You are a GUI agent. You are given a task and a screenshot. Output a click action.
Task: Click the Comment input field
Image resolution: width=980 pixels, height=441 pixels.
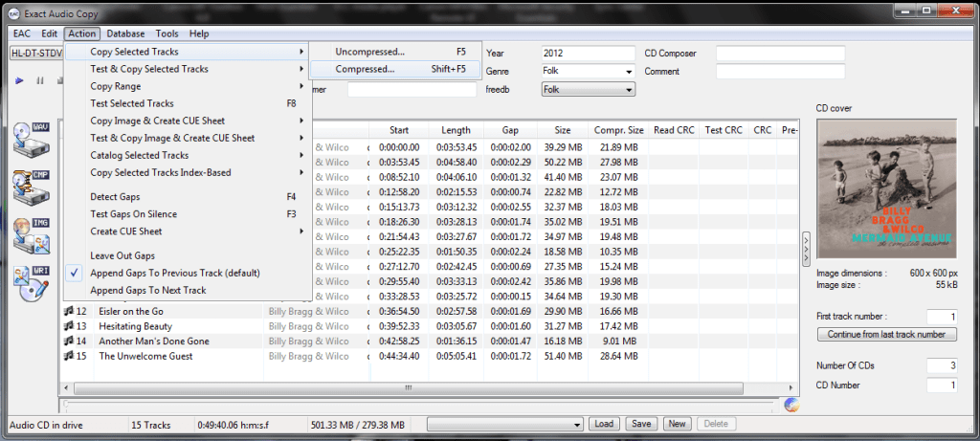coord(781,72)
